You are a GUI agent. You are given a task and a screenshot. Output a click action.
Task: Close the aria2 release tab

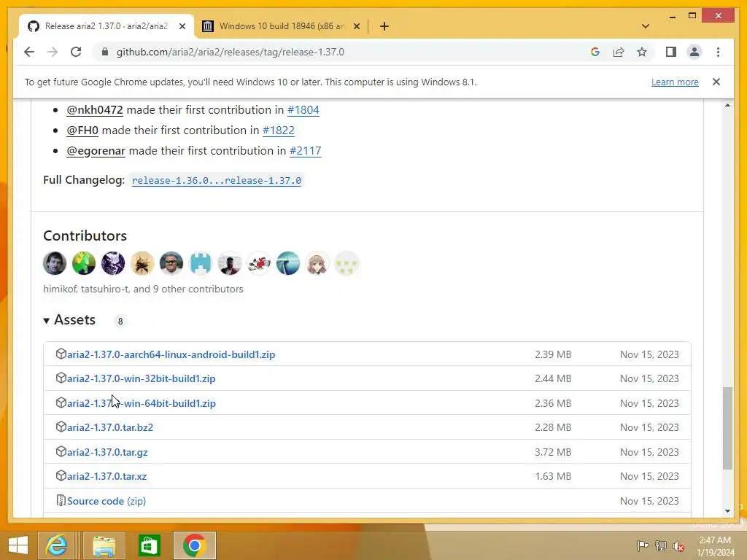click(182, 26)
